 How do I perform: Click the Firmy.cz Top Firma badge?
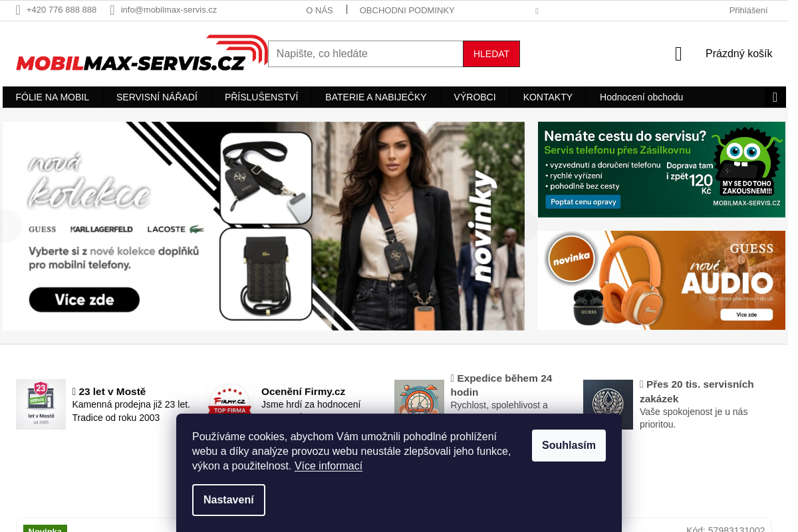(x=229, y=400)
